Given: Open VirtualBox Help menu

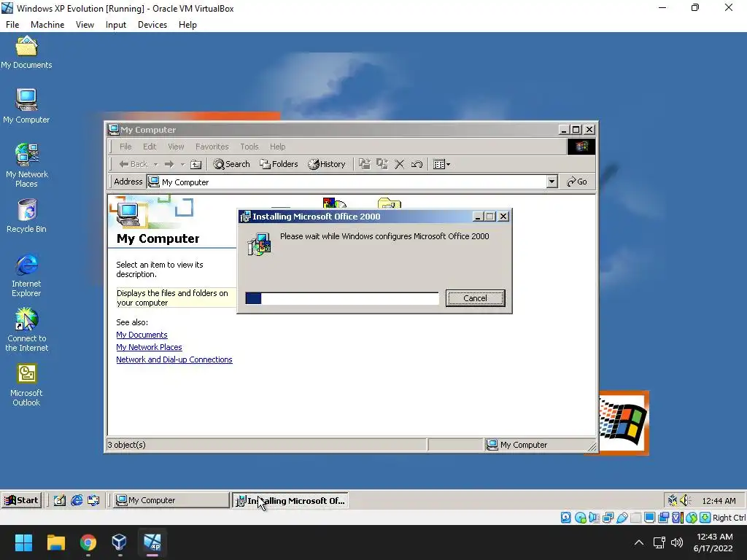Looking at the screenshot, I should [x=187, y=25].
